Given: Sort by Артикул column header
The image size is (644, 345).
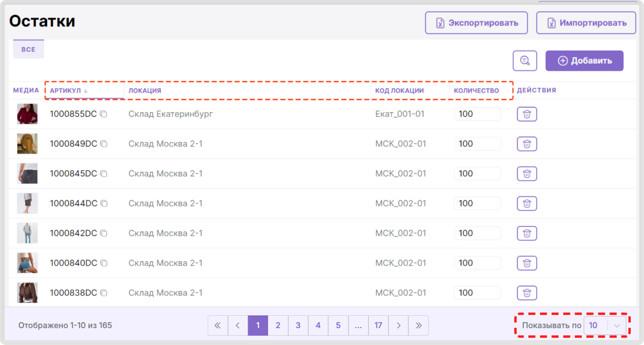Looking at the screenshot, I should [x=69, y=91].
